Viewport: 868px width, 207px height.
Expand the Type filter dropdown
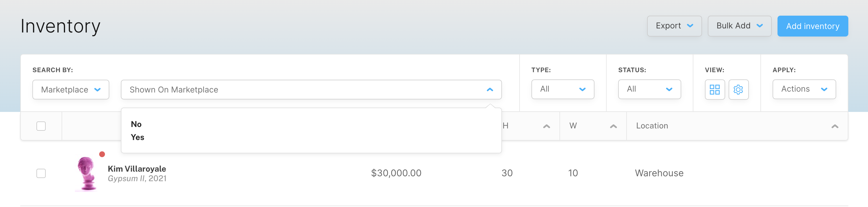pos(562,89)
